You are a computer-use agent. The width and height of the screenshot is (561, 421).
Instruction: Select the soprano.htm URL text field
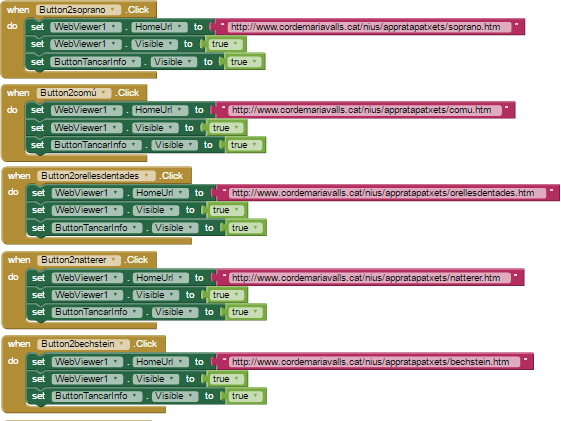point(369,27)
